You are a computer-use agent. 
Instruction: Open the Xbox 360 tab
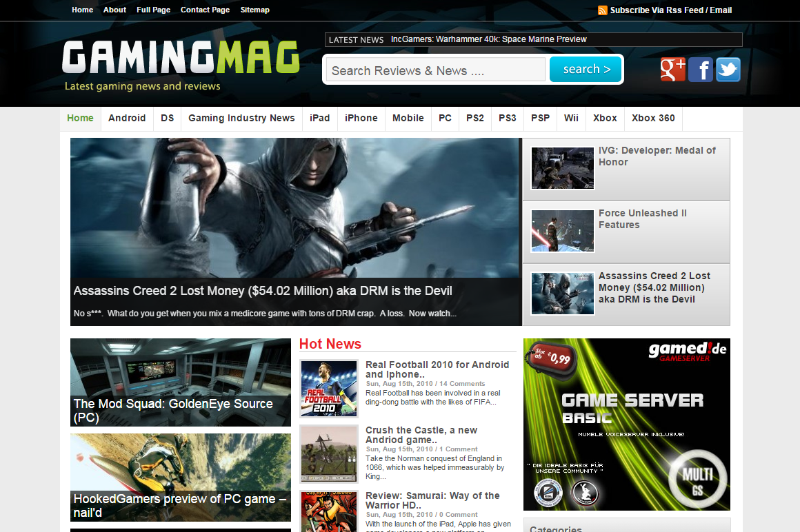point(652,118)
